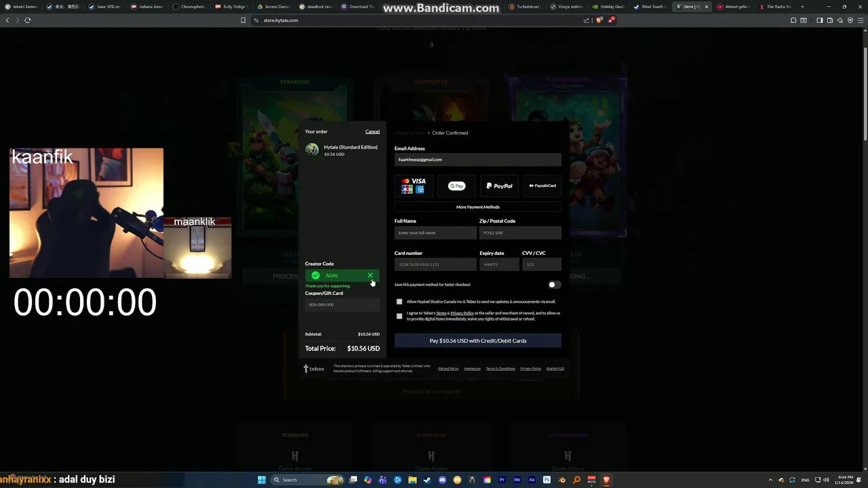Image resolution: width=868 pixels, height=488 pixels.
Task: Focus the Card number field
Action: tap(435, 264)
